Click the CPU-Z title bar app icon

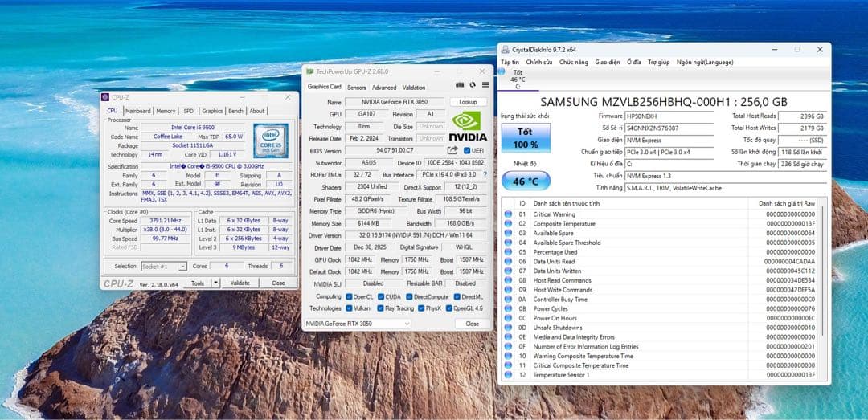(x=106, y=97)
